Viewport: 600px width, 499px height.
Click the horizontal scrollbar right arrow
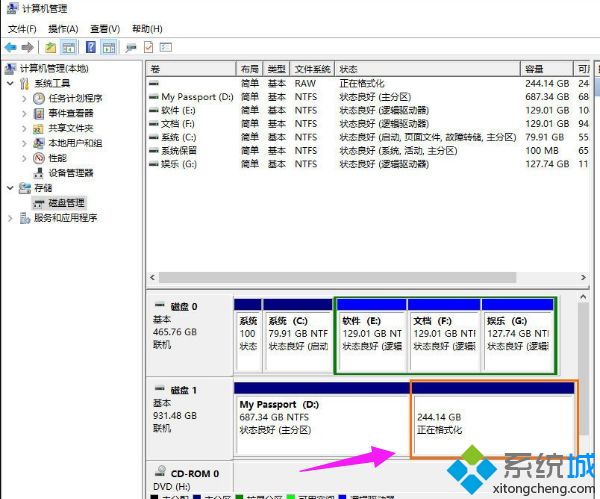[583, 277]
